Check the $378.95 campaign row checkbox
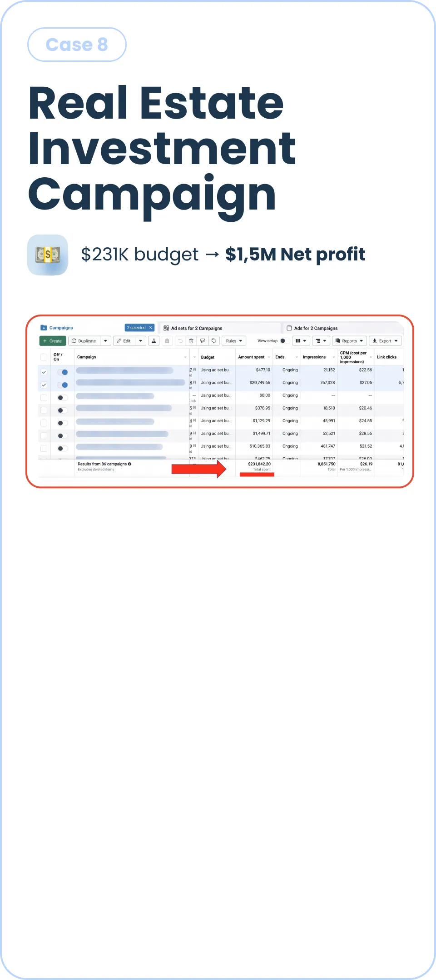Viewport: 436px width, 980px height. 44,410
